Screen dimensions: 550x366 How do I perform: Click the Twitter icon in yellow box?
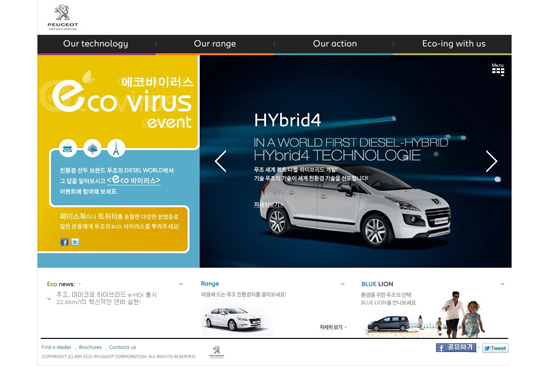tap(75, 242)
